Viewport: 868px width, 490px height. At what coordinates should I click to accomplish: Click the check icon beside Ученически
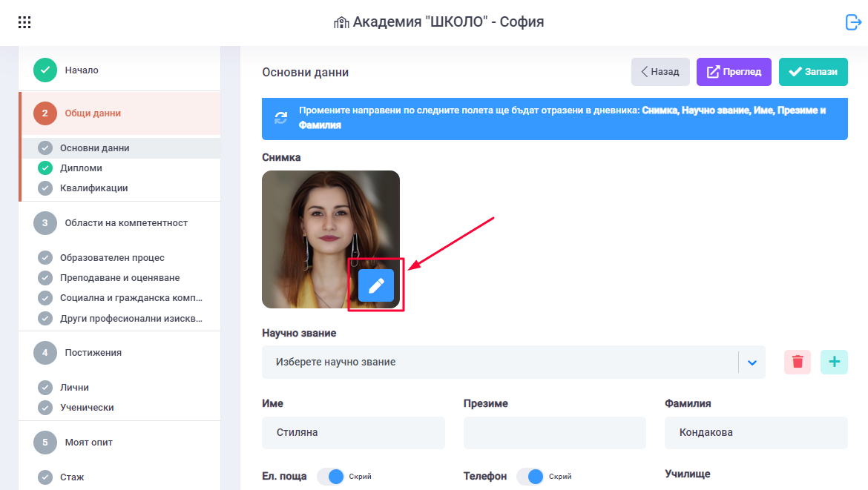tap(45, 408)
